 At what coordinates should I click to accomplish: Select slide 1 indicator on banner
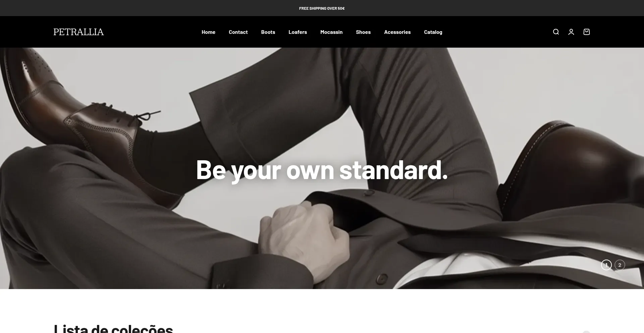[x=606, y=265]
